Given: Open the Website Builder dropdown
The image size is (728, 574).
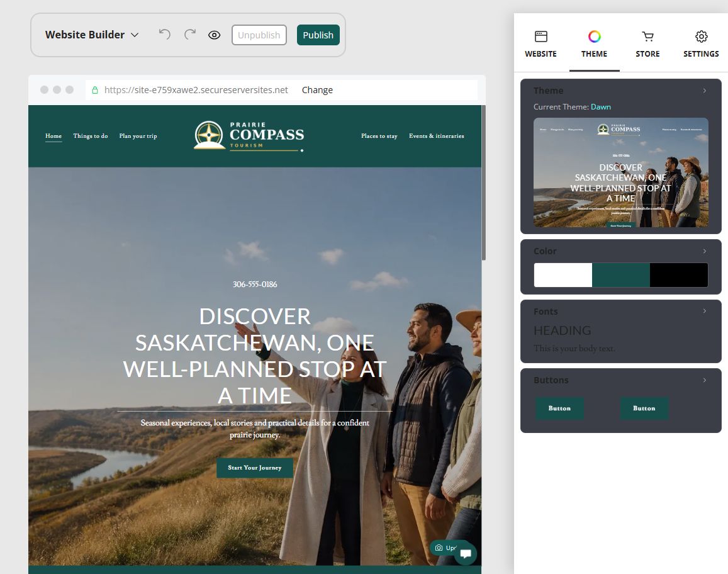Looking at the screenshot, I should pyautogui.click(x=92, y=35).
